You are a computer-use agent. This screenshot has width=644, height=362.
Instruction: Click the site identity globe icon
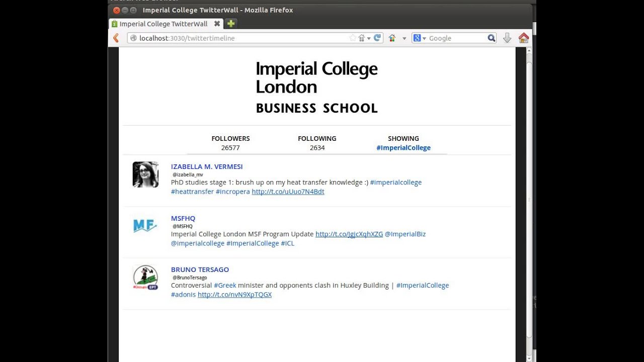133,38
